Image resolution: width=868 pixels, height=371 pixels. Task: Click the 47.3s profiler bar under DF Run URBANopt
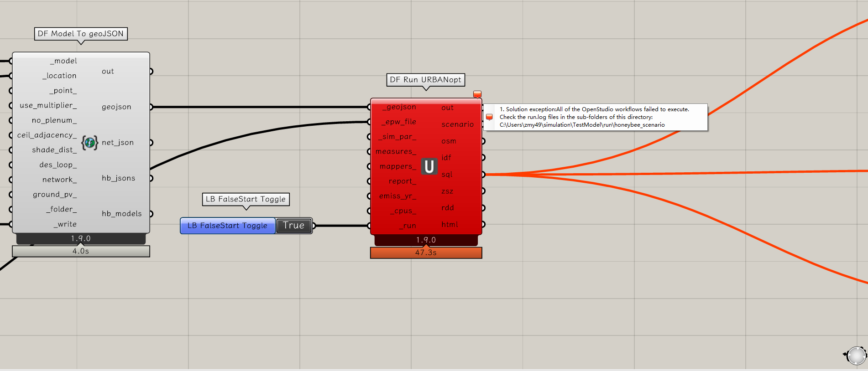coord(426,252)
